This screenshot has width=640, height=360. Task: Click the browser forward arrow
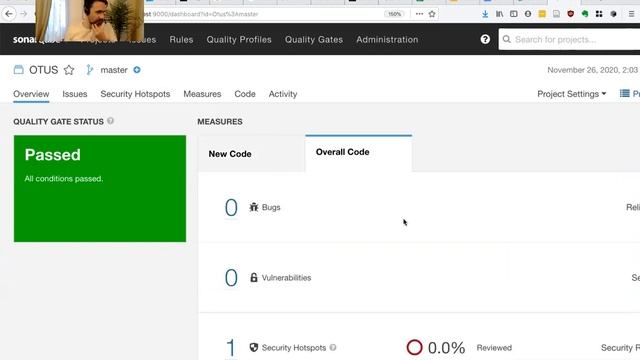point(24,14)
